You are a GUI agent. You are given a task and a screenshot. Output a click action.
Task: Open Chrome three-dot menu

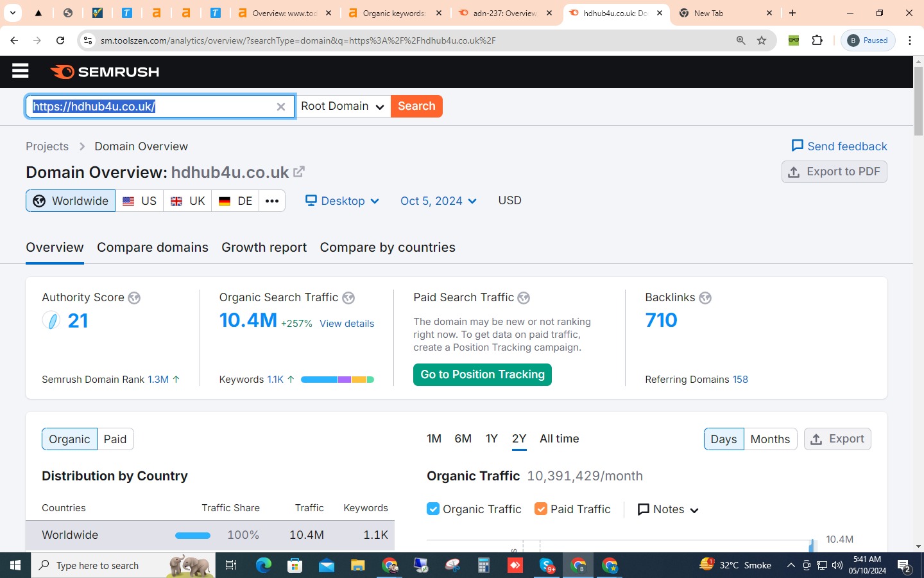point(910,40)
